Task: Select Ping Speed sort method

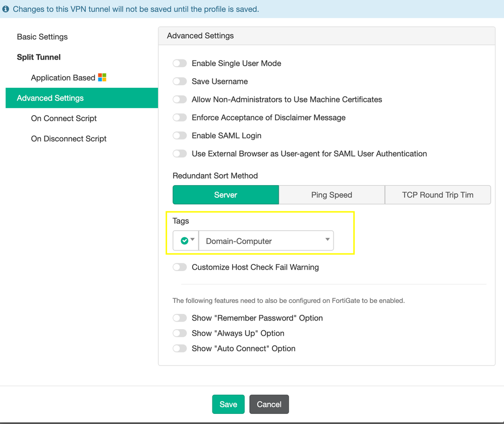Action: click(331, 195)
